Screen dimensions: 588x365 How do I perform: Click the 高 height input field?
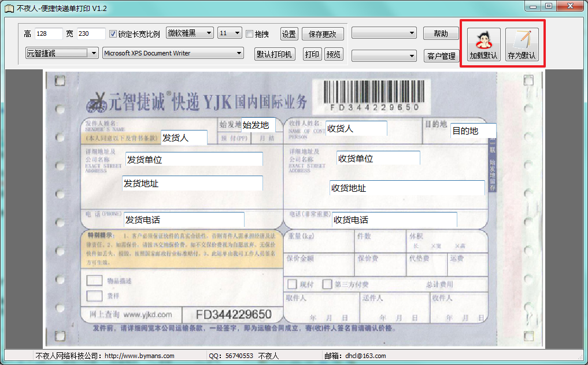(x=49, y=33)
